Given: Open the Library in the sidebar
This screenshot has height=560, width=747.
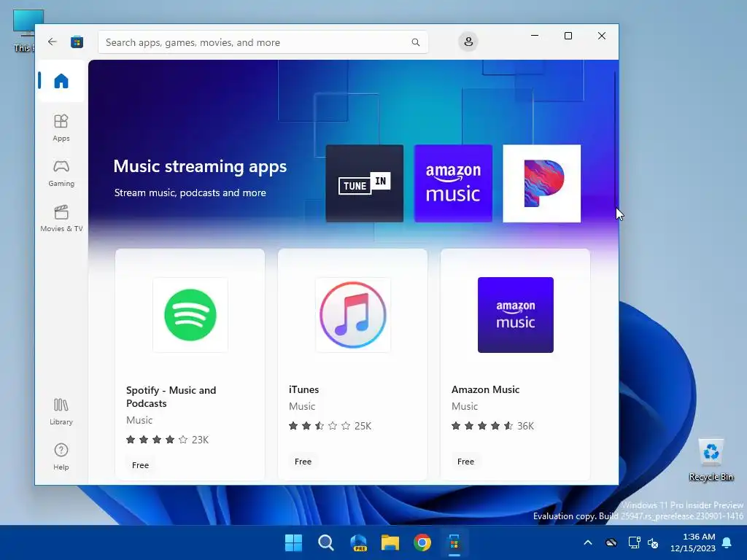Looking at the screenshot, I should [x=61, y=412].
